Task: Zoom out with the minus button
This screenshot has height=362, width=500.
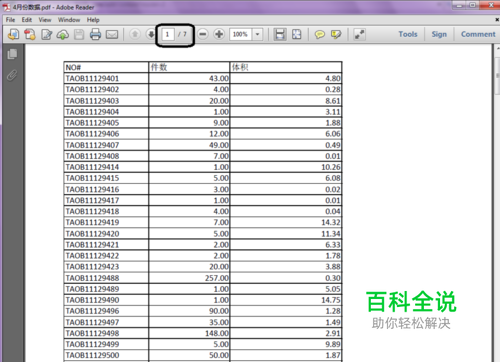Action: pos(203,34)
